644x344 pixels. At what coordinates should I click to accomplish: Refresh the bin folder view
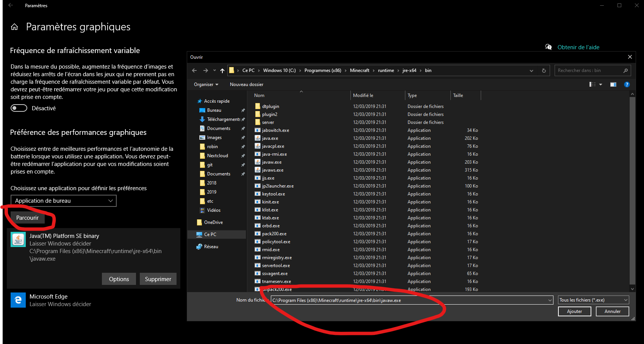point(544,70)
